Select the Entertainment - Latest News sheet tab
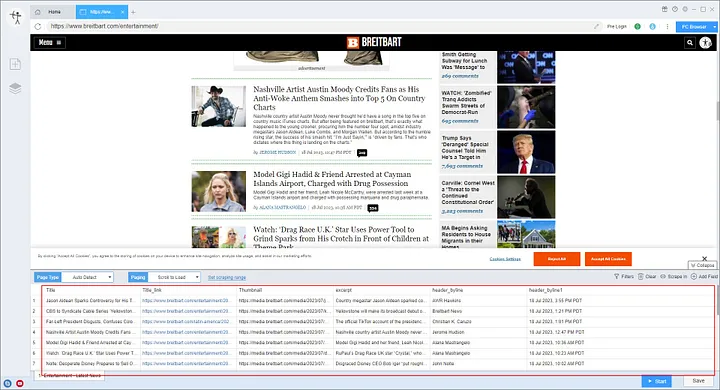 coord(69,375)
